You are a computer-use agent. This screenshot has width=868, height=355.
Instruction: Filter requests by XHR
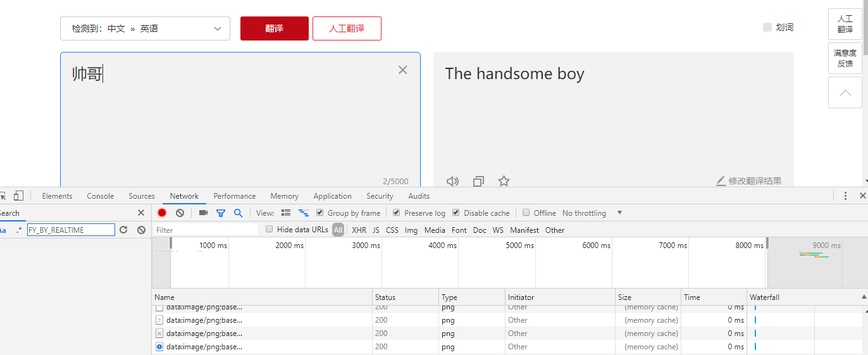(x=359, y=230)
